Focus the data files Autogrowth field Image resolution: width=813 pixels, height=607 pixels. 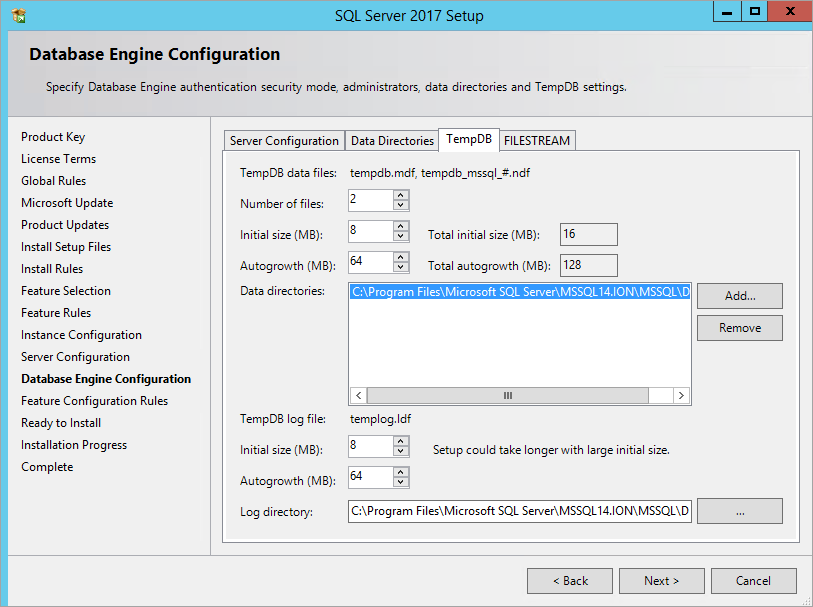click(x=371, y=262)
